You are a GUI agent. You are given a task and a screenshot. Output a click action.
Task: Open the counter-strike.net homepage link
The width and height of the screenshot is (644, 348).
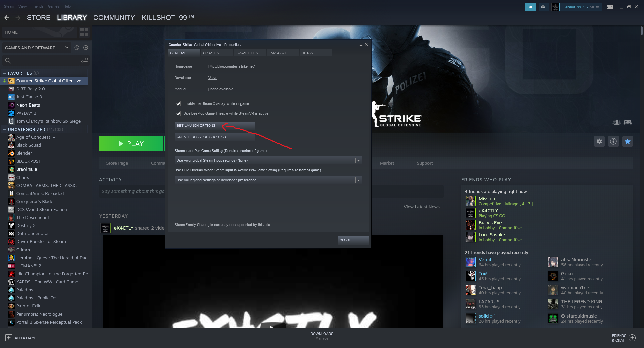(x=231, y=67)
